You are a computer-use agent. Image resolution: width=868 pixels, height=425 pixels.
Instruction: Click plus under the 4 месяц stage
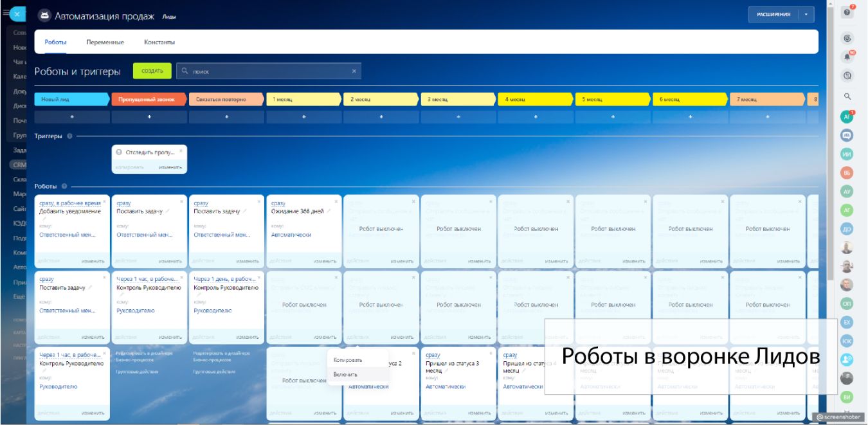pos(536,117)
